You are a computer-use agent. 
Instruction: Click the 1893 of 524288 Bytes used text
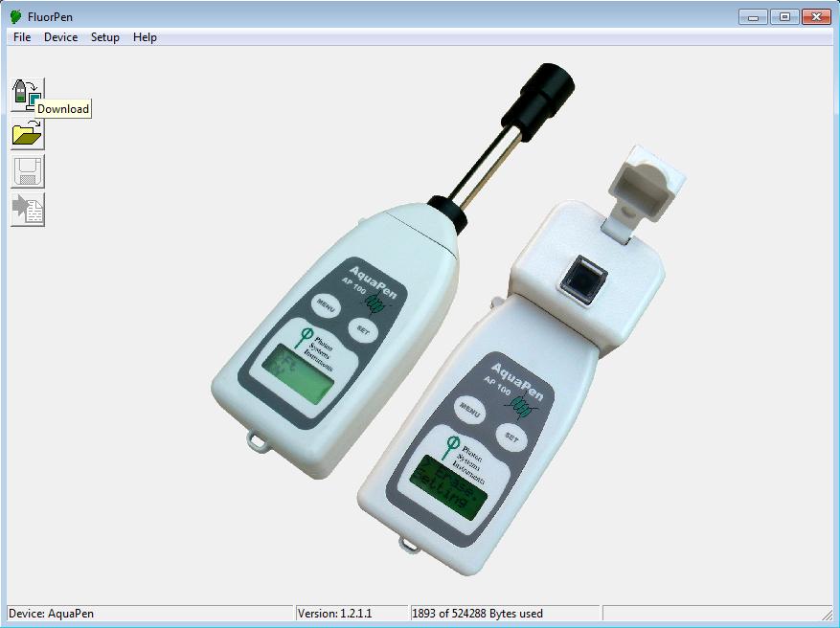477,614
